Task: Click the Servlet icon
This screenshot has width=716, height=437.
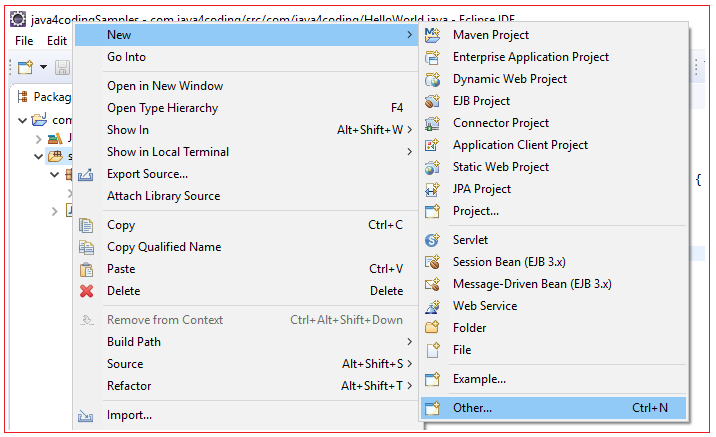Action: (x=432, y=240)
